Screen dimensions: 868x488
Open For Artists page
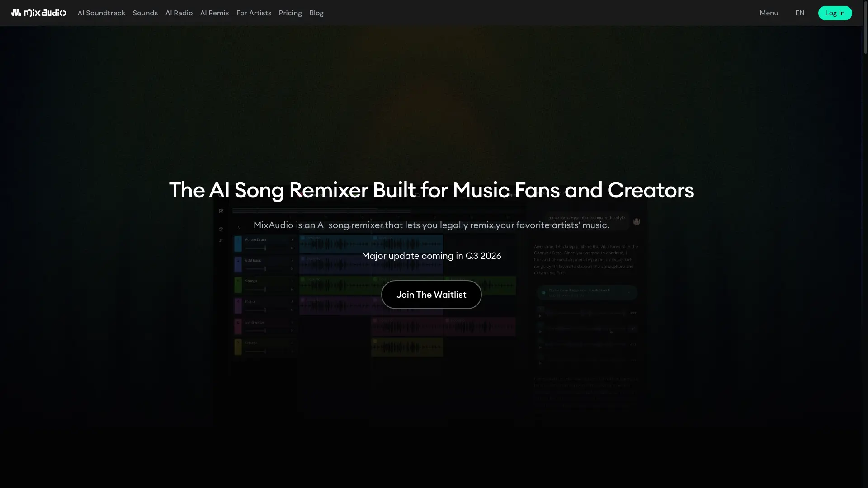tap(254, 13)
